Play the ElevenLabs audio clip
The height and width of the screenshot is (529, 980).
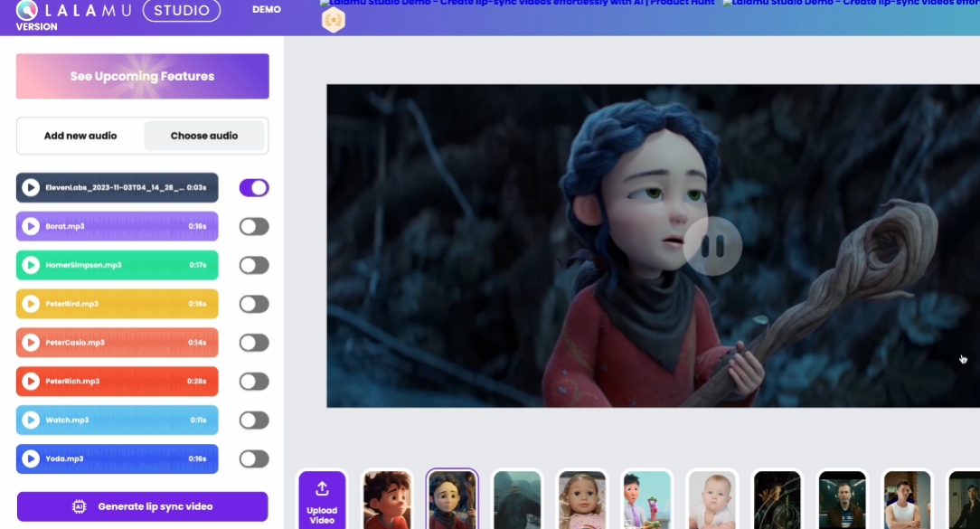tap(30, 187)
